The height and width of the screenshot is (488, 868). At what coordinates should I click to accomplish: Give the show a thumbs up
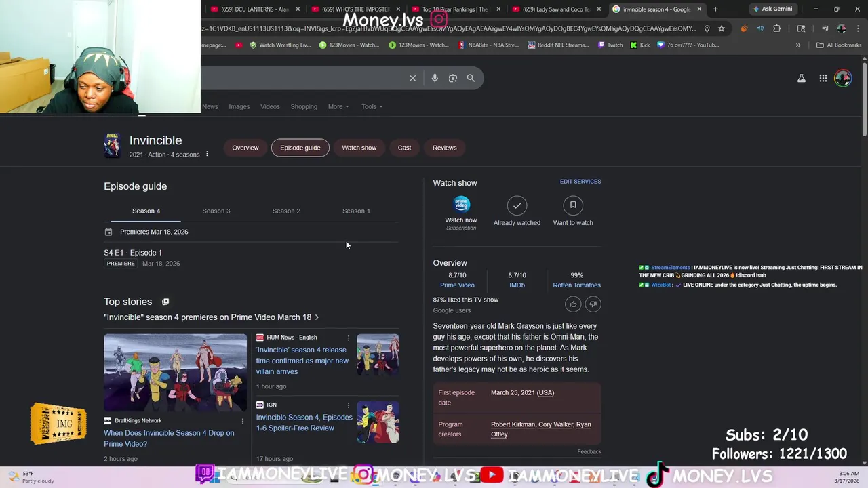(573, 304)
